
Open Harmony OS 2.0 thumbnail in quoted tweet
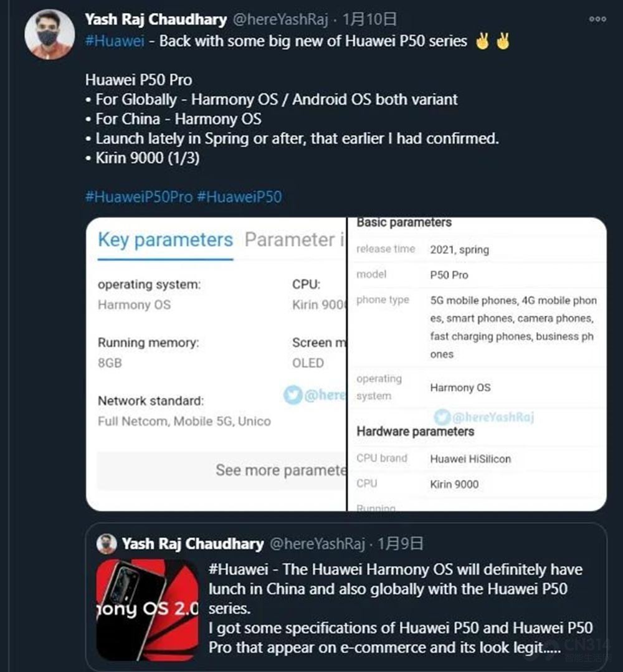point(148,610)
